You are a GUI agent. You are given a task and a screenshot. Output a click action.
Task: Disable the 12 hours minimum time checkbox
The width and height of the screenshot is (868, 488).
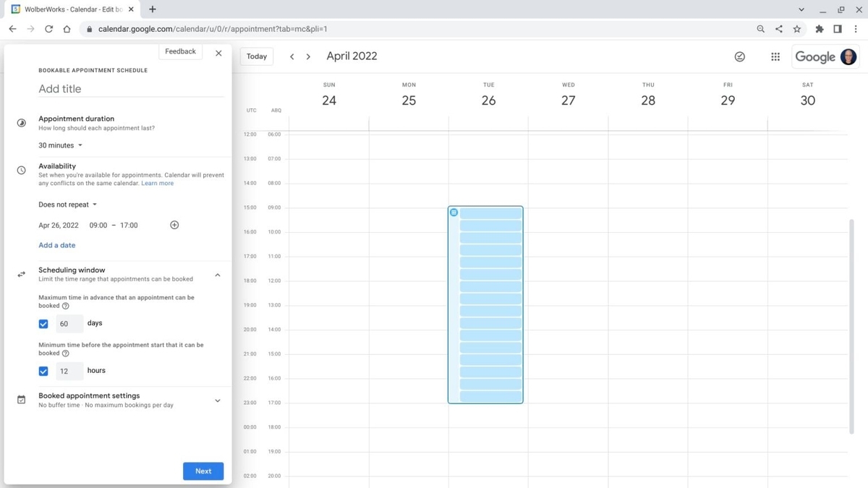[43, 371]
